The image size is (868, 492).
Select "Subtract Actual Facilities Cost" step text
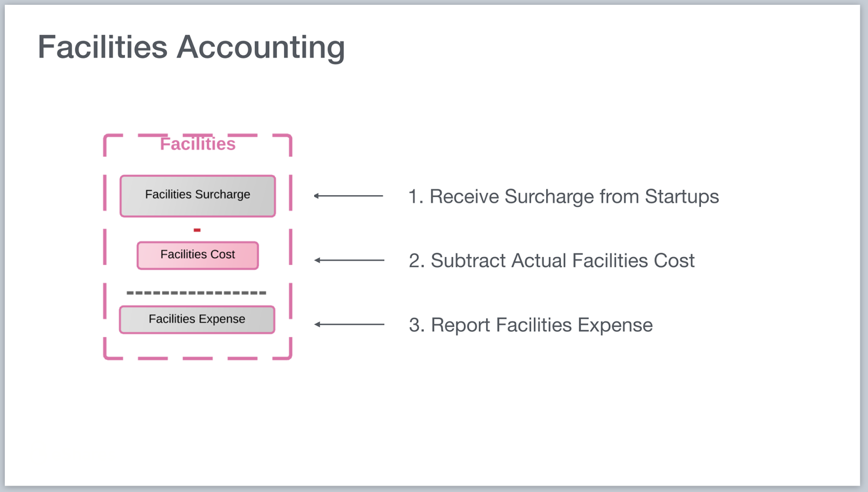click(x=551, y=261)
